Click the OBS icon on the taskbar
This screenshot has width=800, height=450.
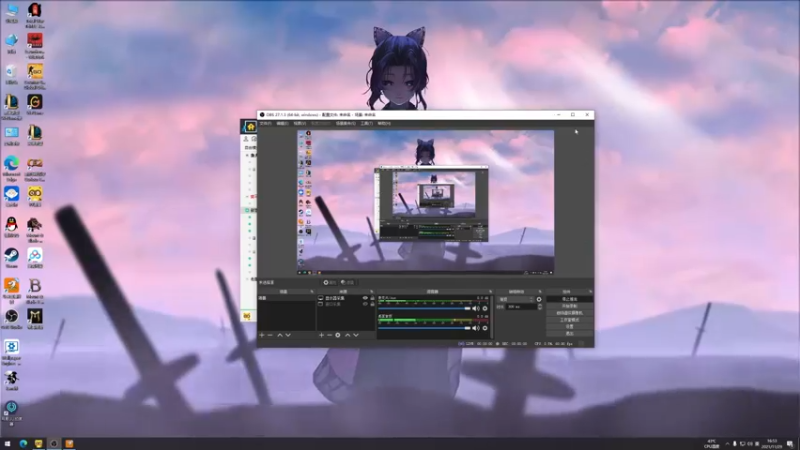pyautogui.click(x=54, y=443)
